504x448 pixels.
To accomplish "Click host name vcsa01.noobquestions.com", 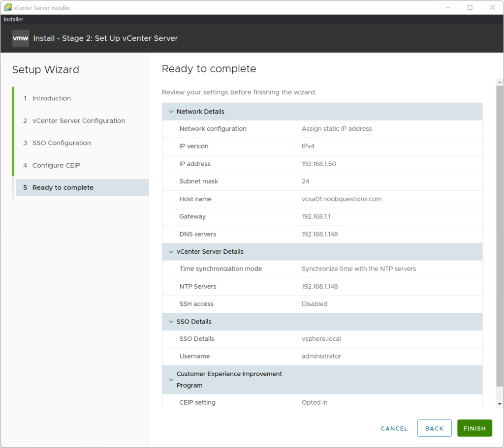I will coord(342,199).
